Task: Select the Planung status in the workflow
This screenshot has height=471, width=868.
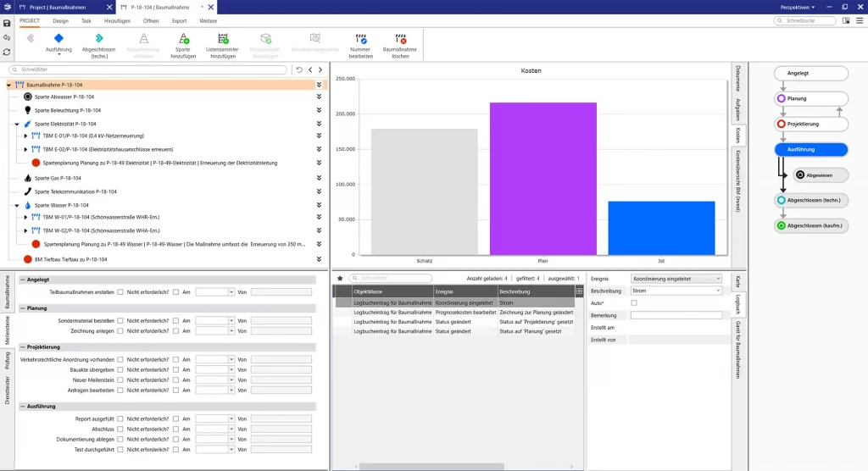Action: pos(811,98)
